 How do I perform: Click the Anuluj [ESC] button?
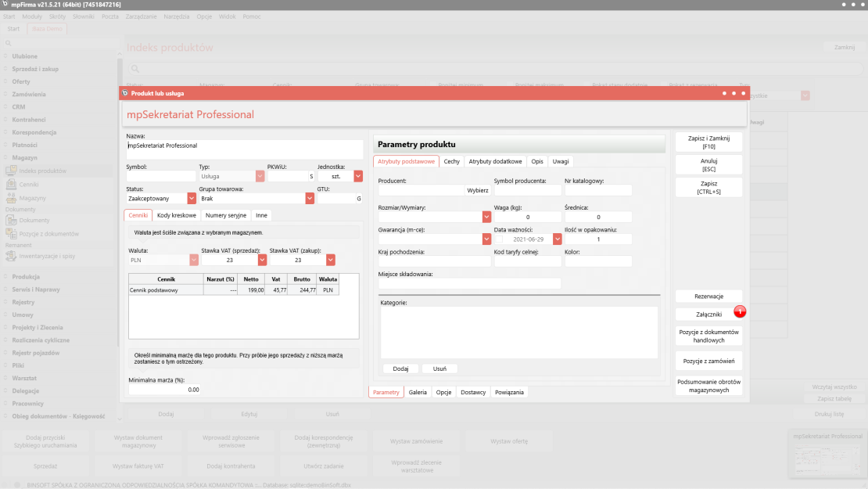point(708,165)
